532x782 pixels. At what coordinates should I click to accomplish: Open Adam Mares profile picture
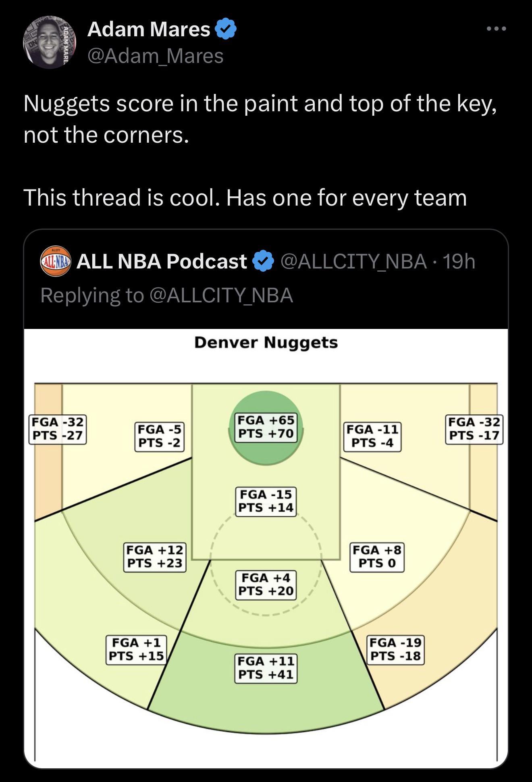coord(50,43)
